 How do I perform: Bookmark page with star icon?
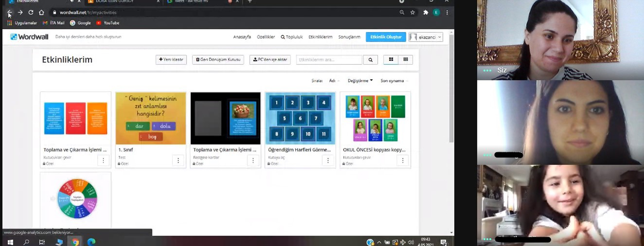pyautogui.click(x=412, y=12)
